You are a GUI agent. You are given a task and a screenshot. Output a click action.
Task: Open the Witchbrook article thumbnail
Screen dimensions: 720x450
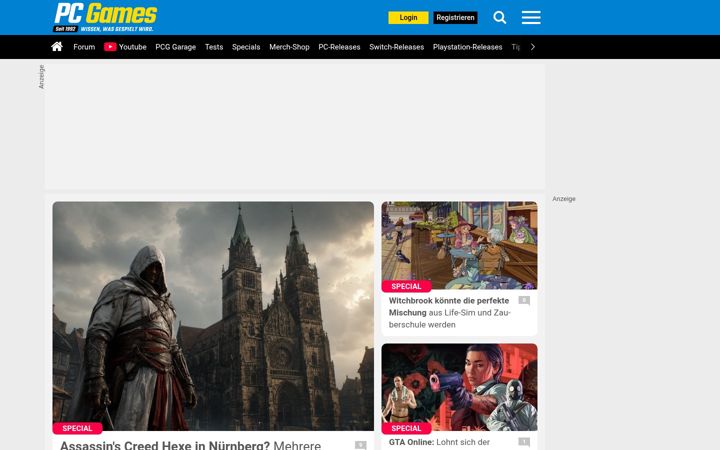(459, 245)
